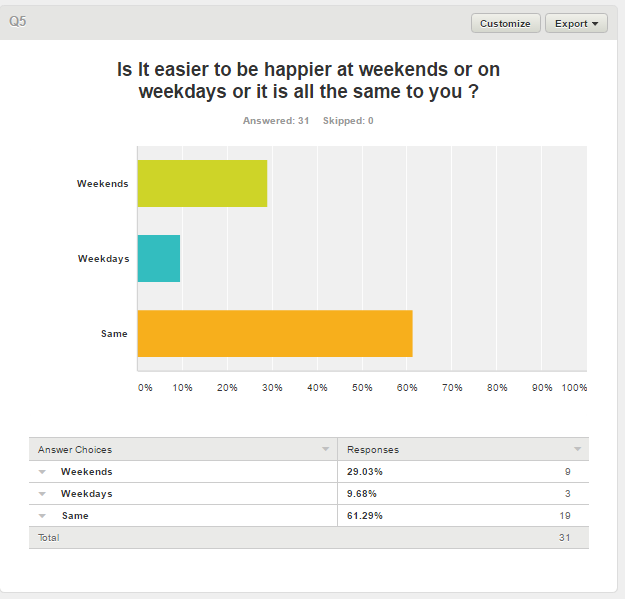Image resolution: width=625 pixels, height=599 pixels.
Task: Click the Total row in the table
Action: tap(49, 538)
